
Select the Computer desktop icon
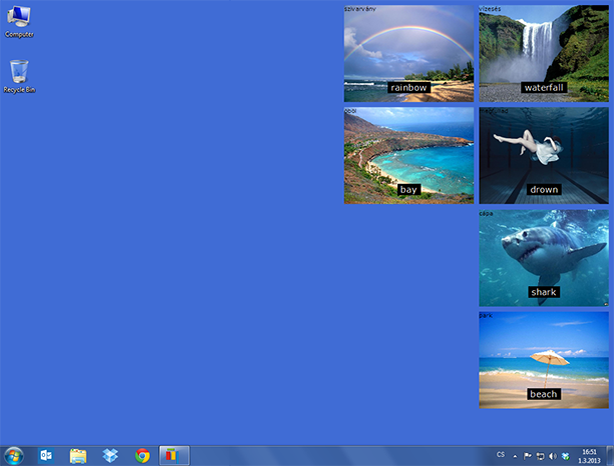click(19, 22)
